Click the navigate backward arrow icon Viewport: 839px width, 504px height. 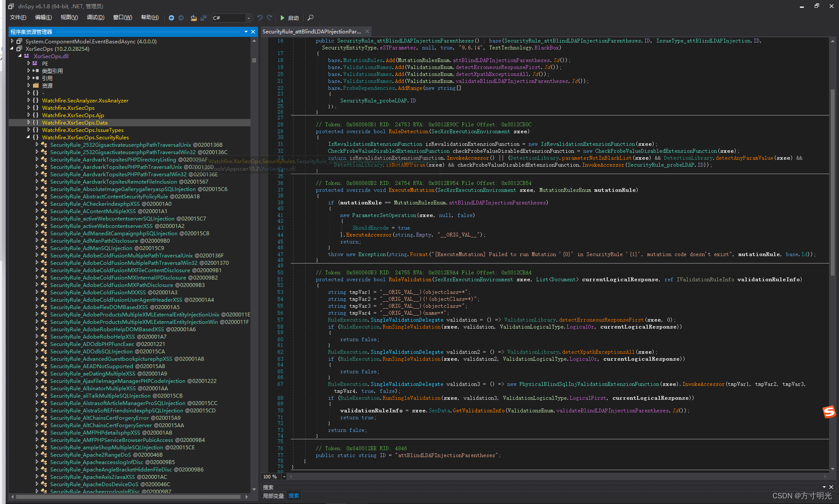coord(171,18)
